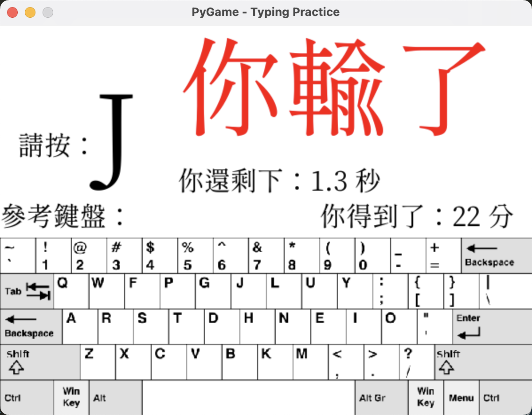The image size is (532, 415).
Task: Click the P key on reference keyboard
Action: [x=178, y=291]
